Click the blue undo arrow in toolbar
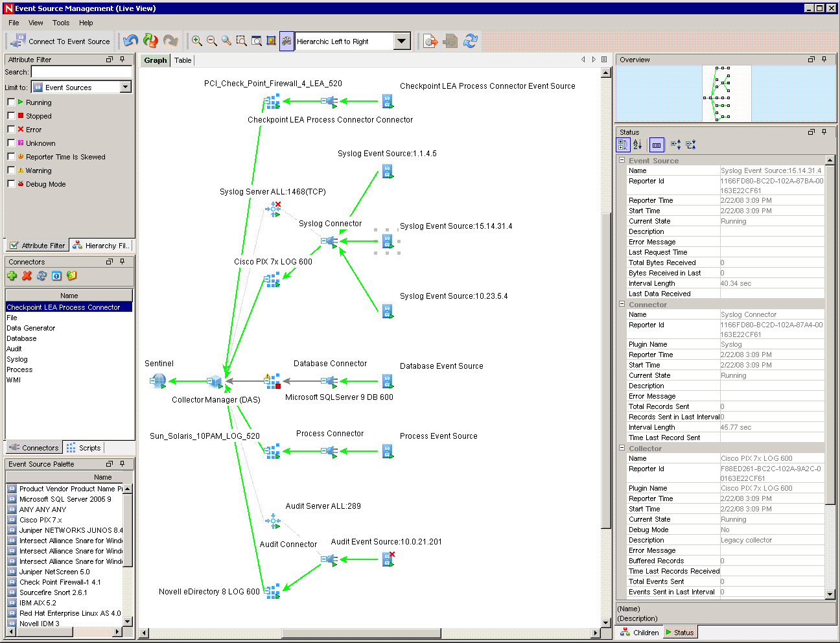This screenshot has width=840, height=643. pos(130,41)
